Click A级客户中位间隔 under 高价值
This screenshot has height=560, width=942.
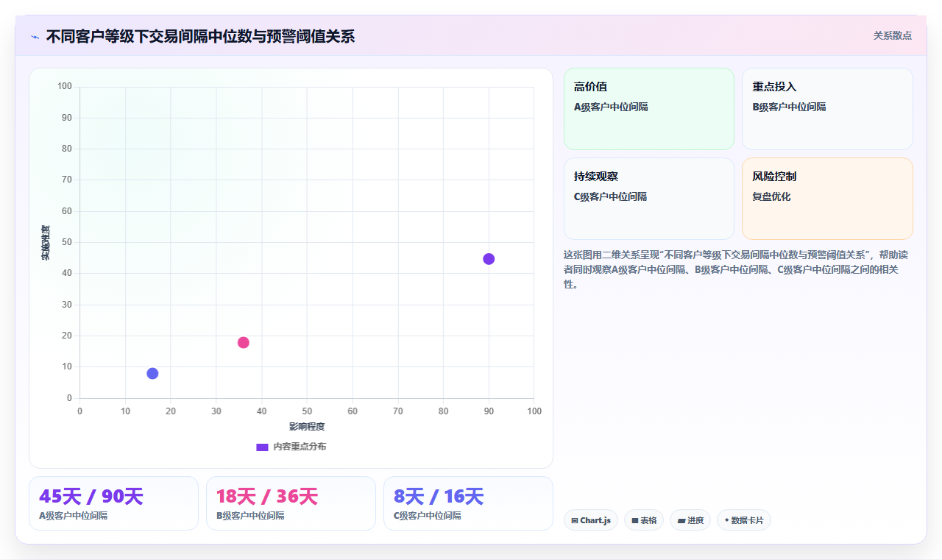(611, 107)
